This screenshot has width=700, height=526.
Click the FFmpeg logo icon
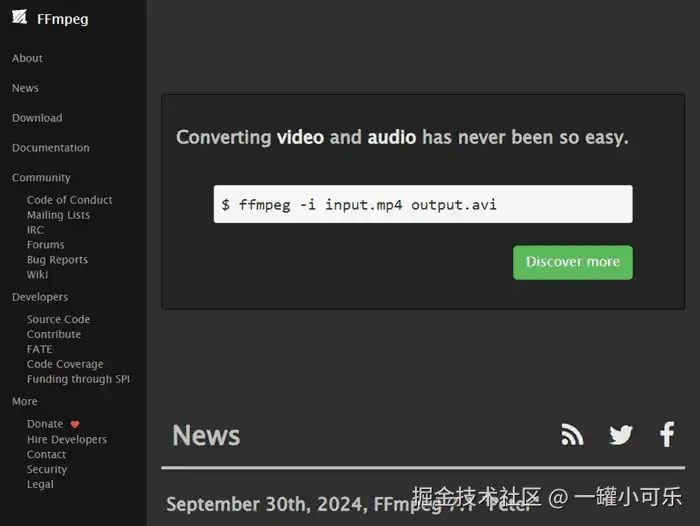click(x=19, y=17)
